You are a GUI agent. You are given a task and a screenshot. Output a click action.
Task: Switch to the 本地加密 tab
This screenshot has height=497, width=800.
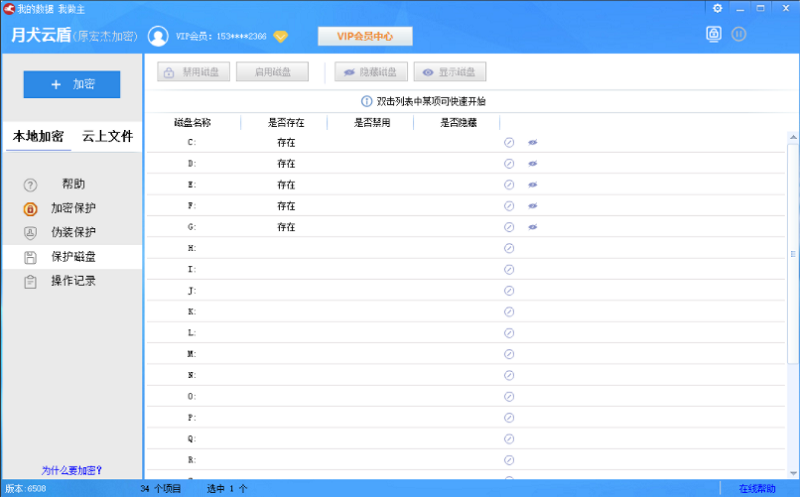coord(38,137)
